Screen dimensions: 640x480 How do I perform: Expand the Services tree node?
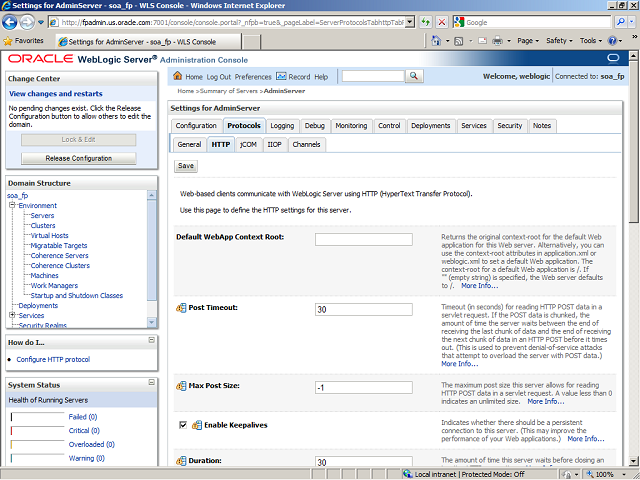click(12, 315)
